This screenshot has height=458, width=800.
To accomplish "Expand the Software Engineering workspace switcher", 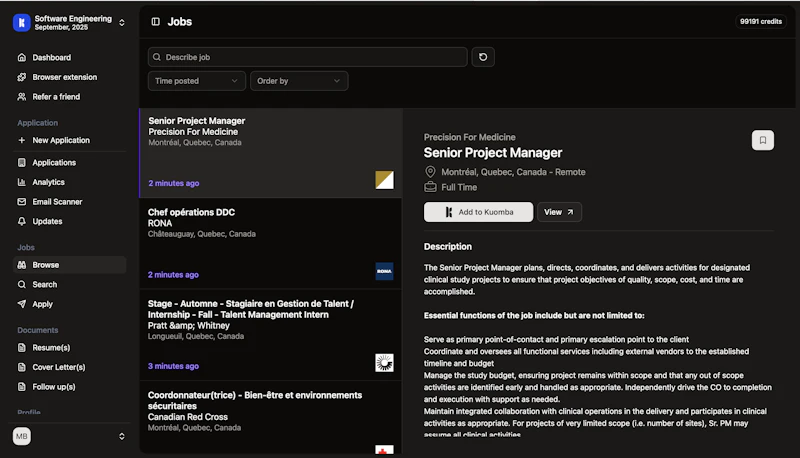I will (x=122, y=22).
